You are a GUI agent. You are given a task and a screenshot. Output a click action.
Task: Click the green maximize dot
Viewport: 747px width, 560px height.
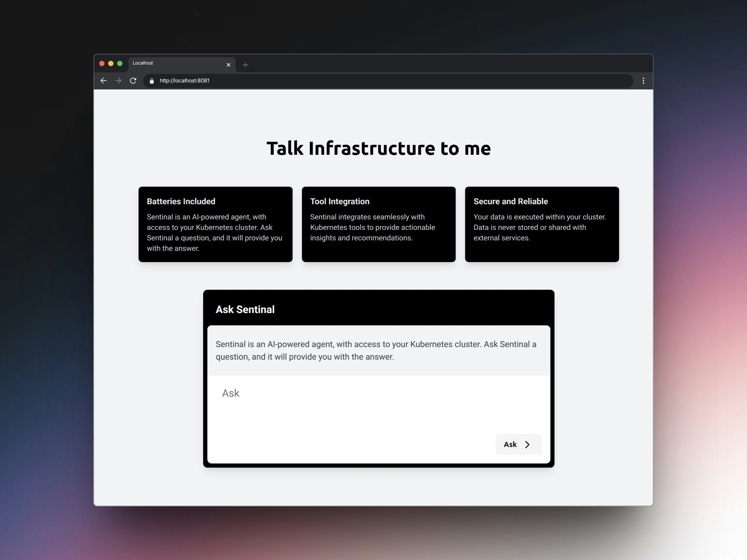click(x=120, y=63)
